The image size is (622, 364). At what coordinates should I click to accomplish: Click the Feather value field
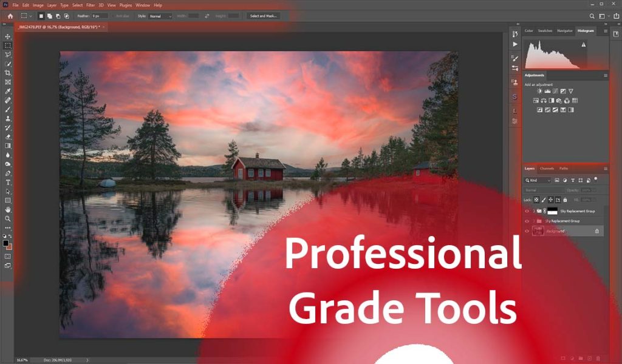pos(99,16)
